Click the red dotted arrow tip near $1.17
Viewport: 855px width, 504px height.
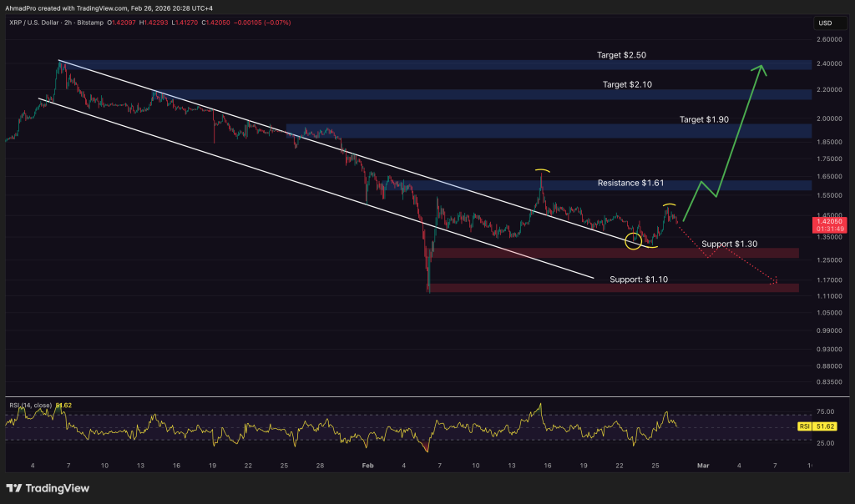[776, 281]
